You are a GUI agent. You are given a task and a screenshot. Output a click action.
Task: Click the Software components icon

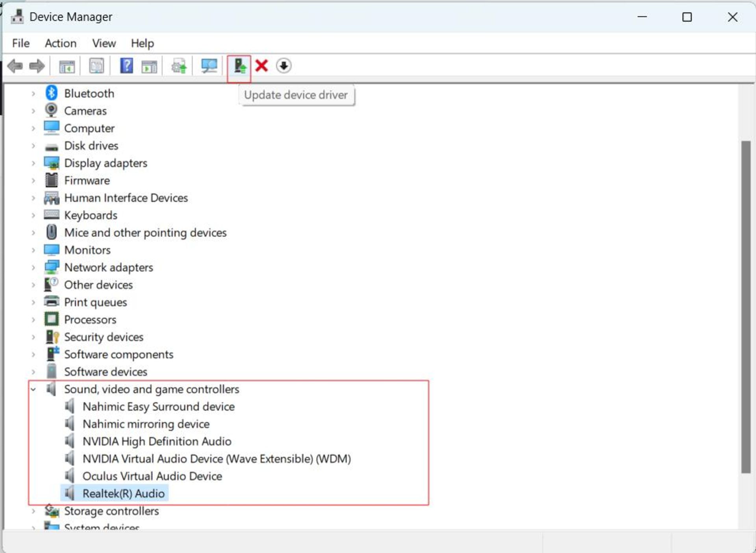pyautogui.click(x=52, y=354)
